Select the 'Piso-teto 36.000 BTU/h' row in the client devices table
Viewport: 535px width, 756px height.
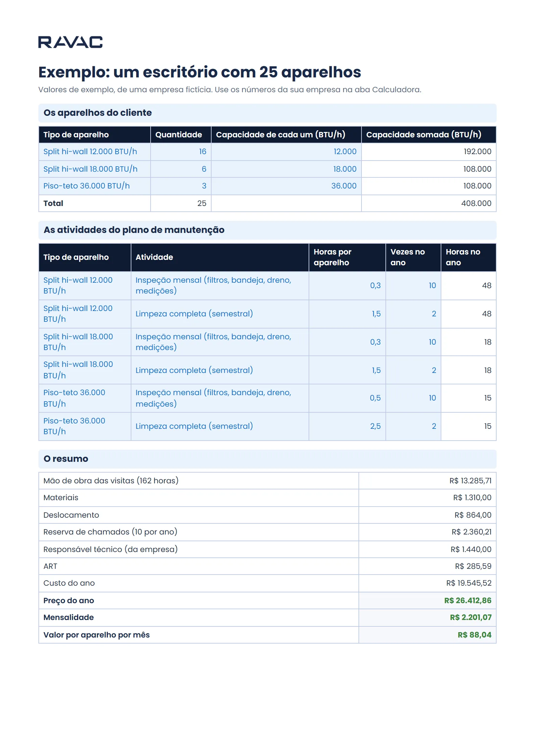(x=267, y=186)
